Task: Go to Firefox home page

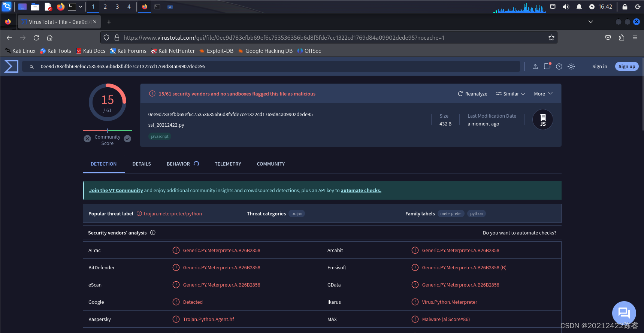Action: pos(49,37)
